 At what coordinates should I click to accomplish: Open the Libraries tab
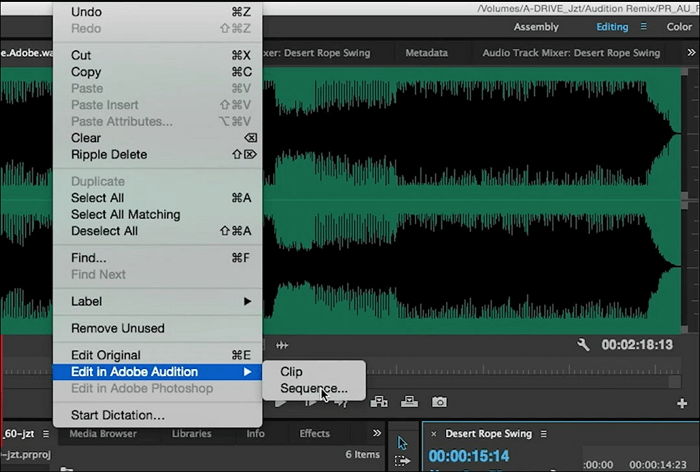point(192,433)
